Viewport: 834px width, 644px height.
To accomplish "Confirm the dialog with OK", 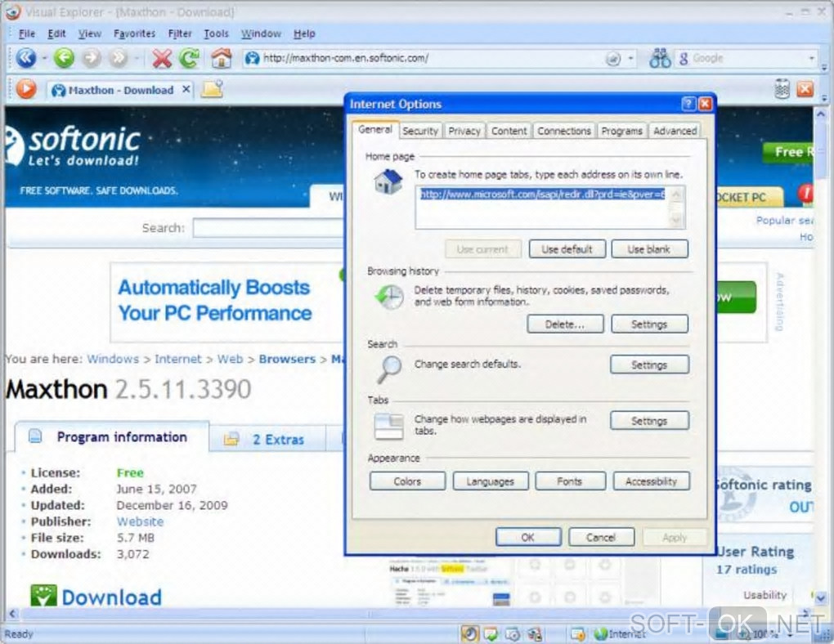I will click(x=528, y=537).
